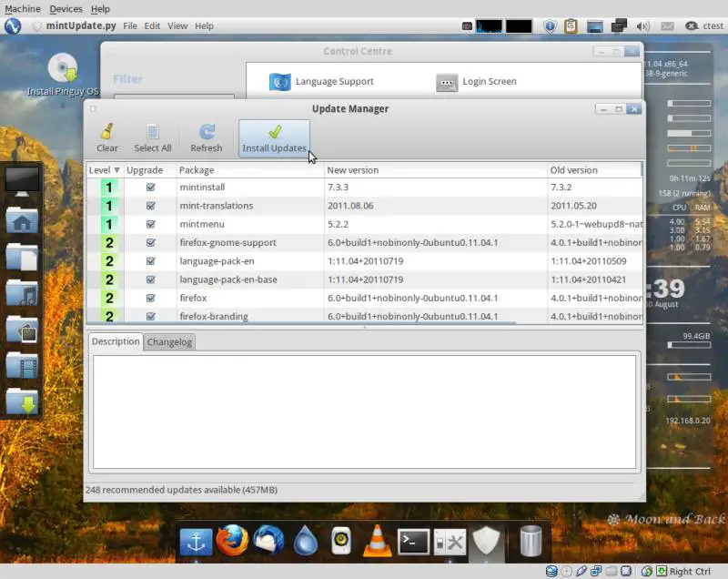Open the VirtualBox Machine menu

[22, 9]
